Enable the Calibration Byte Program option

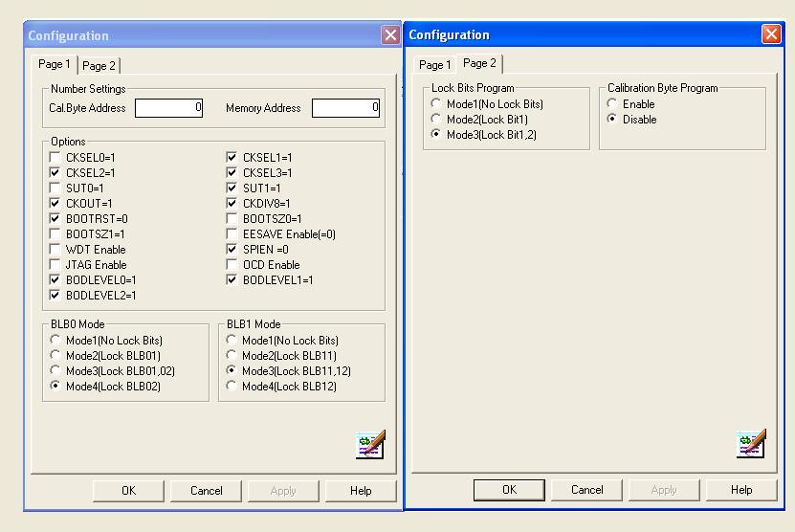click(613, 103)
